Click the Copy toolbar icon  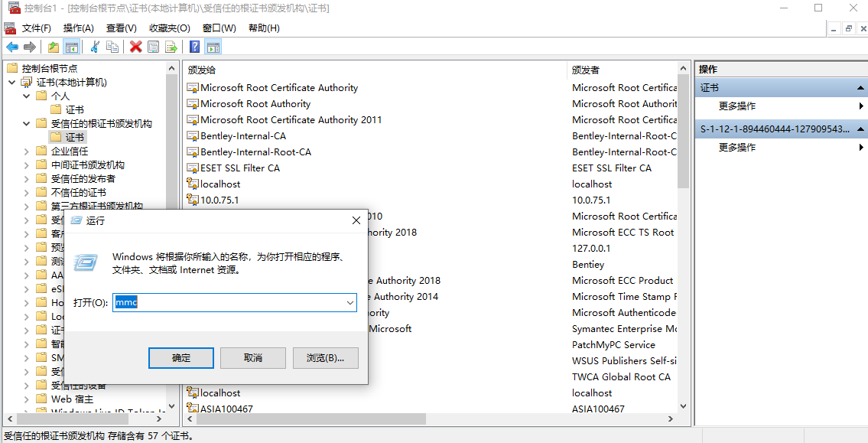pyautogui.click(x=112, y=47)
